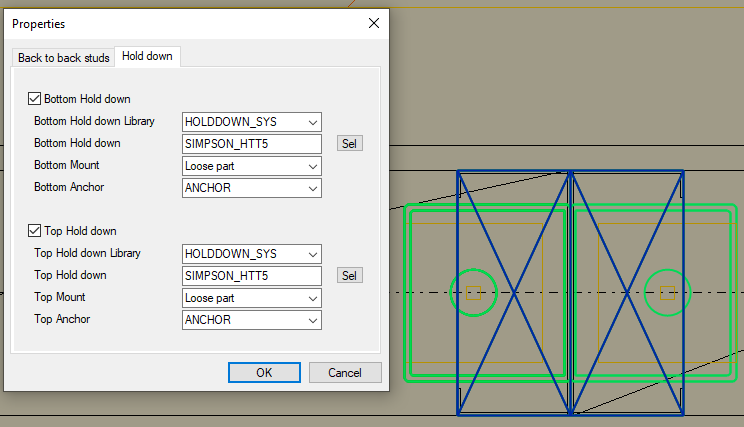Switch to Back to back studs tab

click(64, 58)
